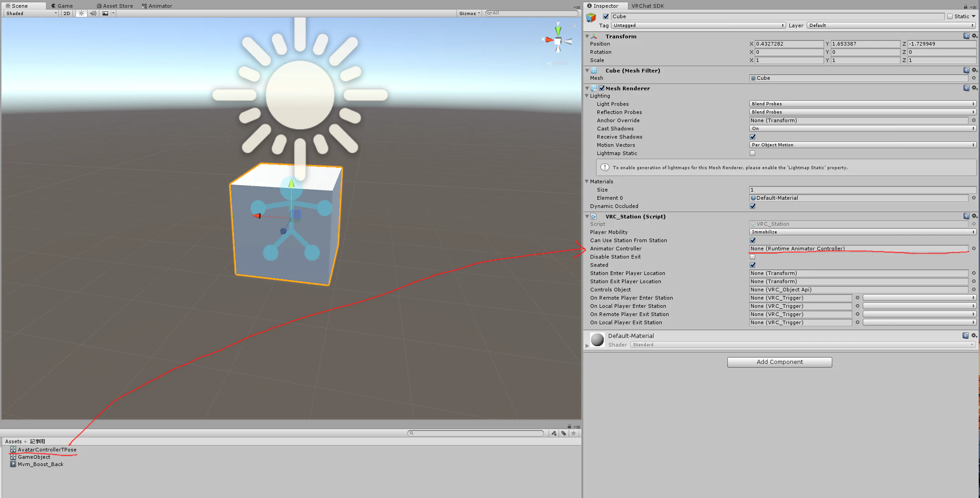Click search by type icon in Project panel
Image resolution: width=980 pixels, height=498 pixels.
click(x=554, y=433)
